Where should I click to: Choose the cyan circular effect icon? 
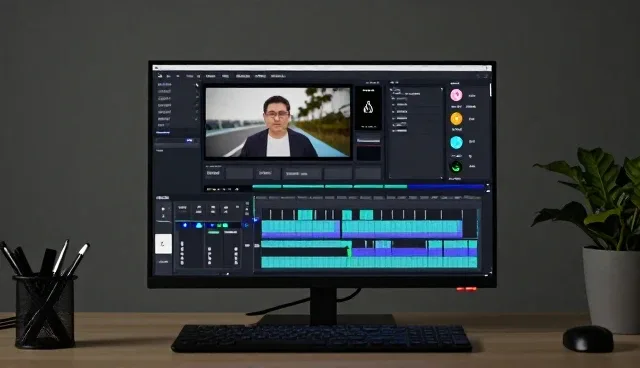click(456, 142)
